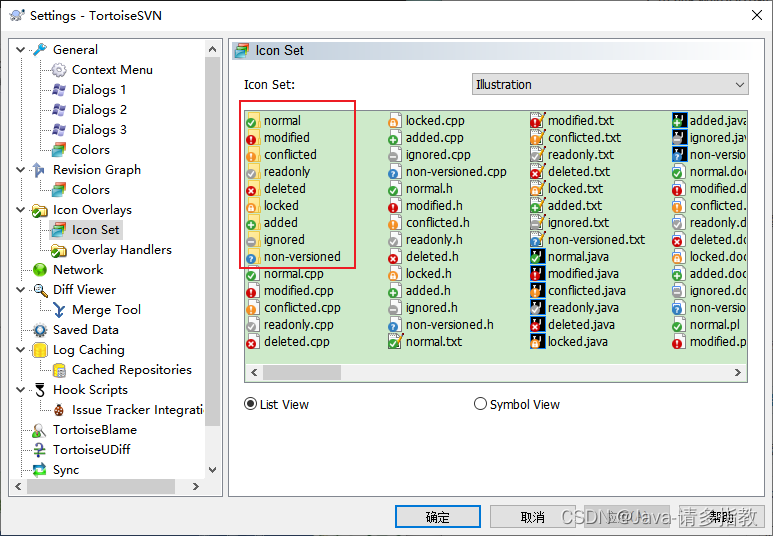The height and width of the screenshot is (536, 773).
Task: Click the Issue Tracker Integration bug icon
Action: 59,410
